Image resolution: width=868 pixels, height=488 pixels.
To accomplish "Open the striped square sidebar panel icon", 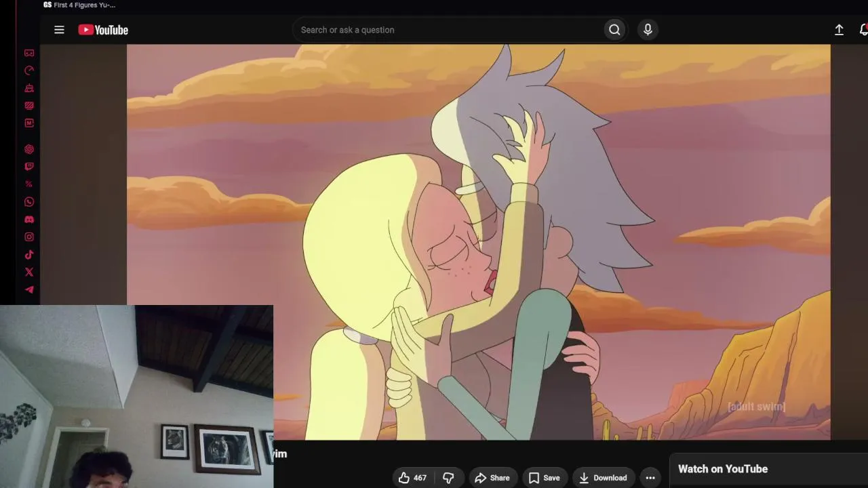I will coord(29,106).
